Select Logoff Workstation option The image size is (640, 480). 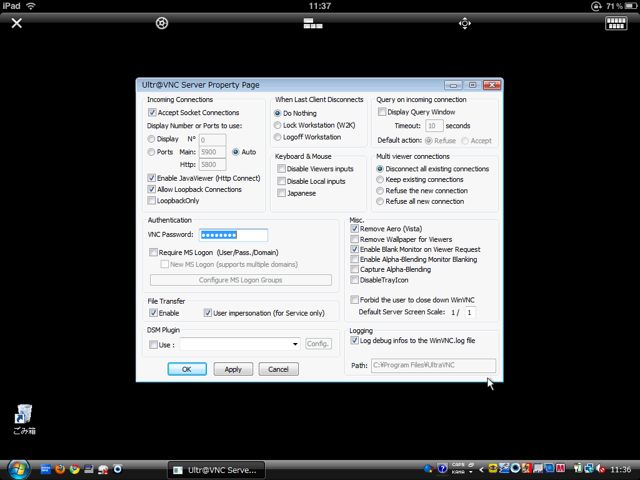point(278,137)
